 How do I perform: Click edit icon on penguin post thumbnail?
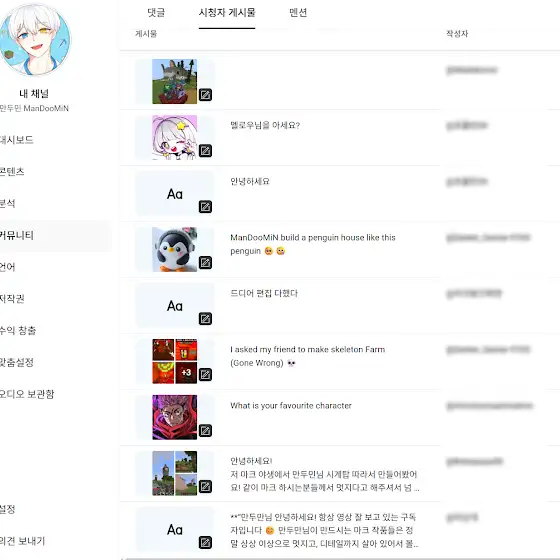[x=205, y=262]
